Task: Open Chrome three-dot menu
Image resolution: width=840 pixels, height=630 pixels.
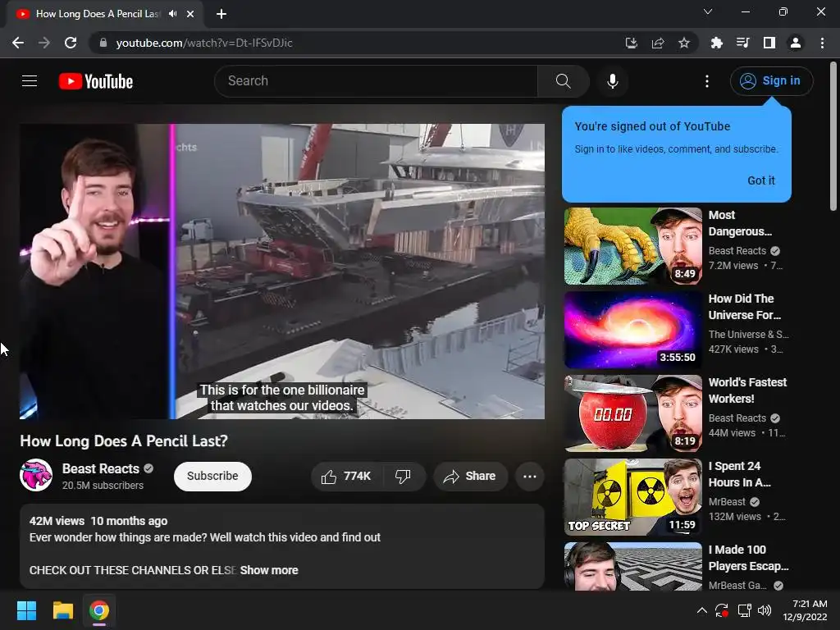Action: pos(822,43)
